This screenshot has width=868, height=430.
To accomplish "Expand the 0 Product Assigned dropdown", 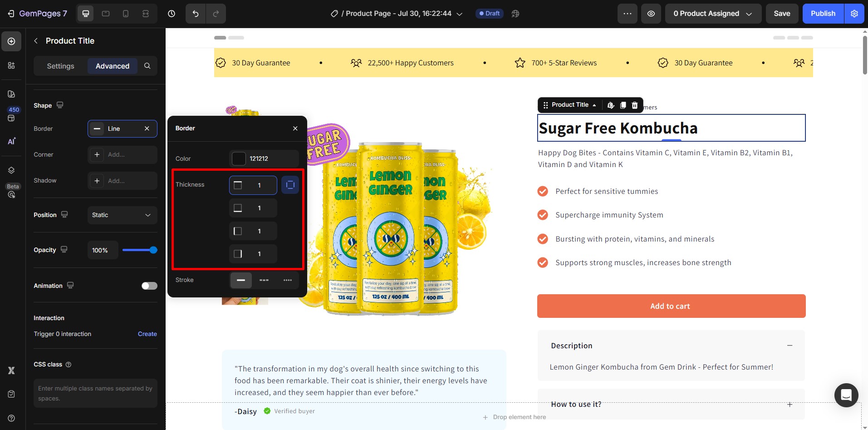I will 713,14.
